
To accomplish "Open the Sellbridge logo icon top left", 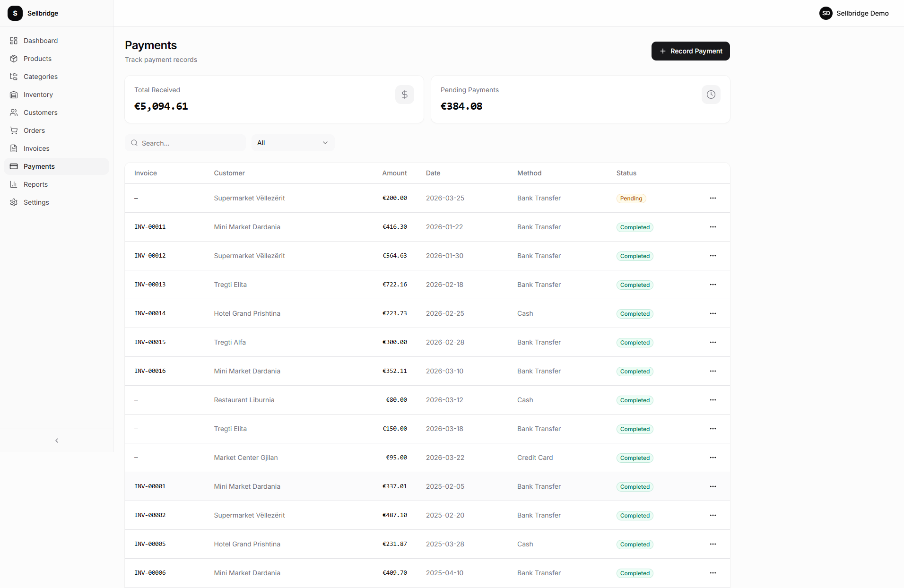I will [x=15, y=13].
